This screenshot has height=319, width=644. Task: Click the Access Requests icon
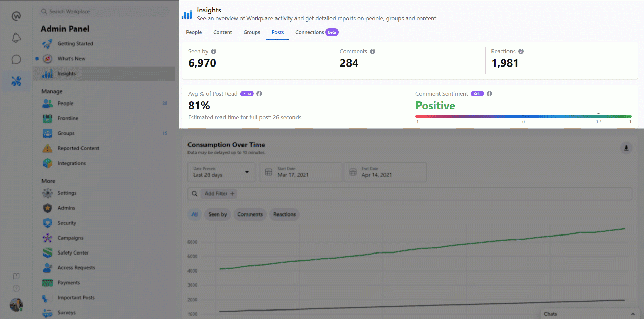coord(48,268)
